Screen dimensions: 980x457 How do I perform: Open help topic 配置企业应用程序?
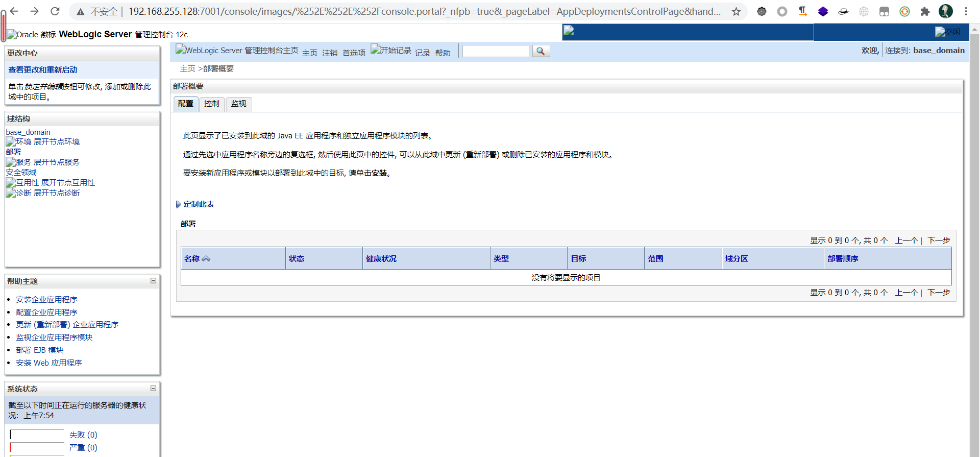coord(46,312)
